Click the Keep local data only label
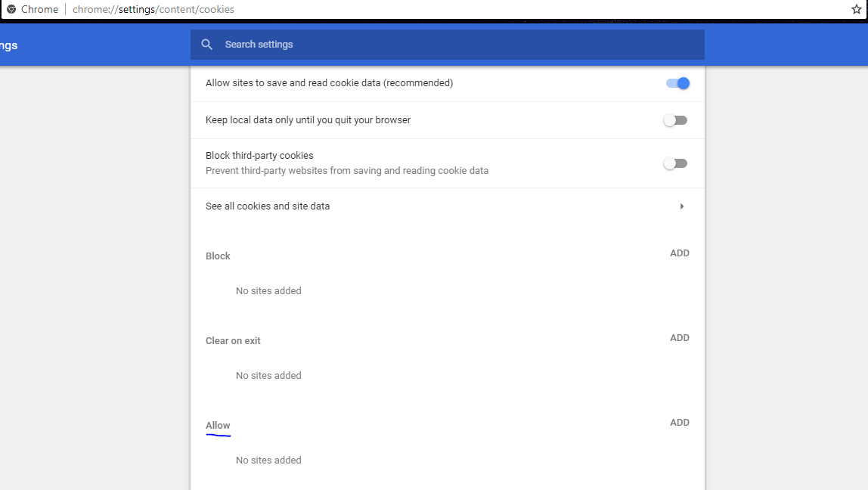The height and width of the screenshot is (490, 868). [x=308, y=120]
